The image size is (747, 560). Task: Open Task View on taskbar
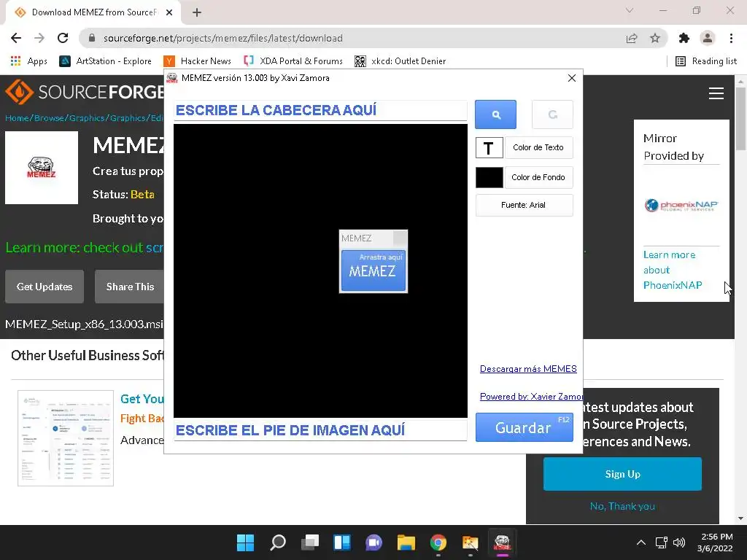tap(309, 542)
